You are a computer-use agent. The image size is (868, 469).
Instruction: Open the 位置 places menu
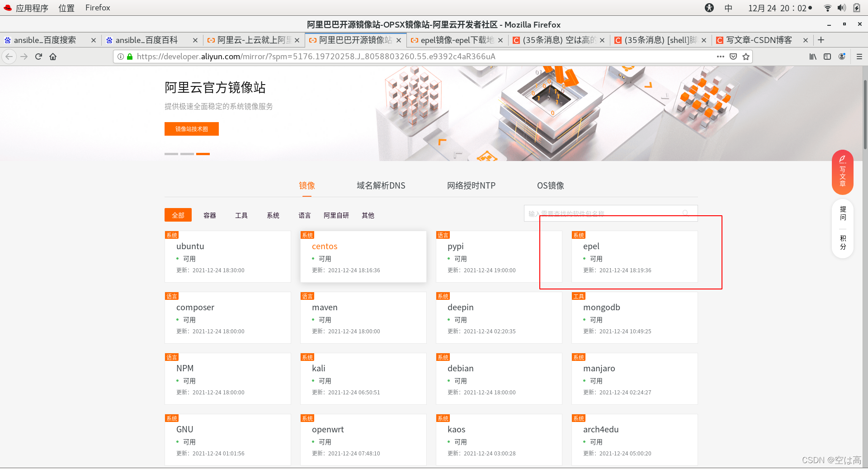pyautogui.click(x=66, y=8)
